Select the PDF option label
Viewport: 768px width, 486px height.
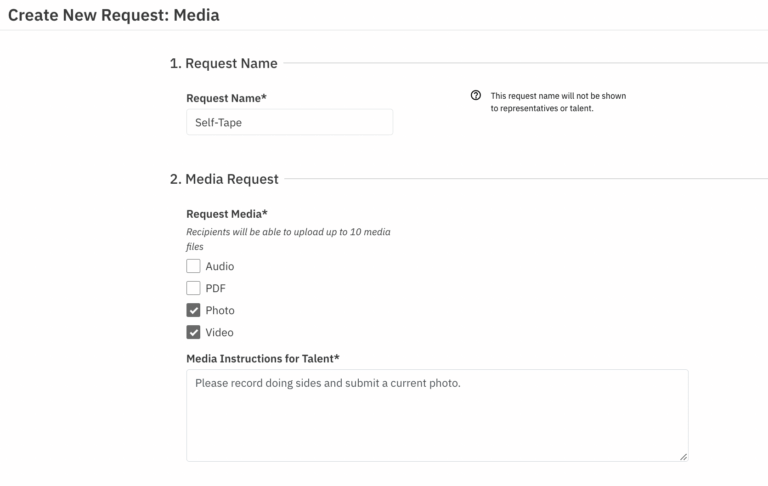[216, 288]
